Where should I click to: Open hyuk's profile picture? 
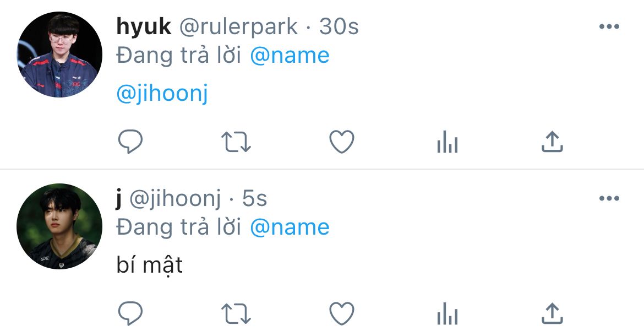click(x=59, y=55)
